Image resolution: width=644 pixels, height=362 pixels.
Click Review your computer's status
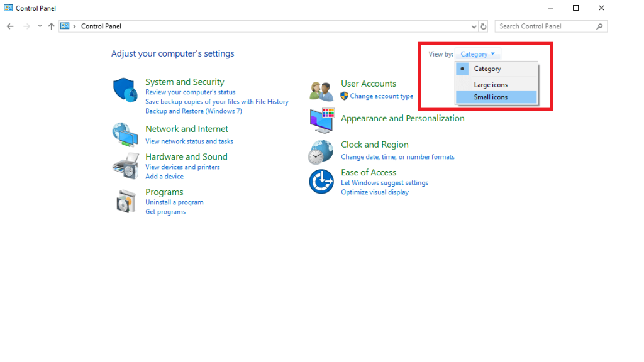190,92
